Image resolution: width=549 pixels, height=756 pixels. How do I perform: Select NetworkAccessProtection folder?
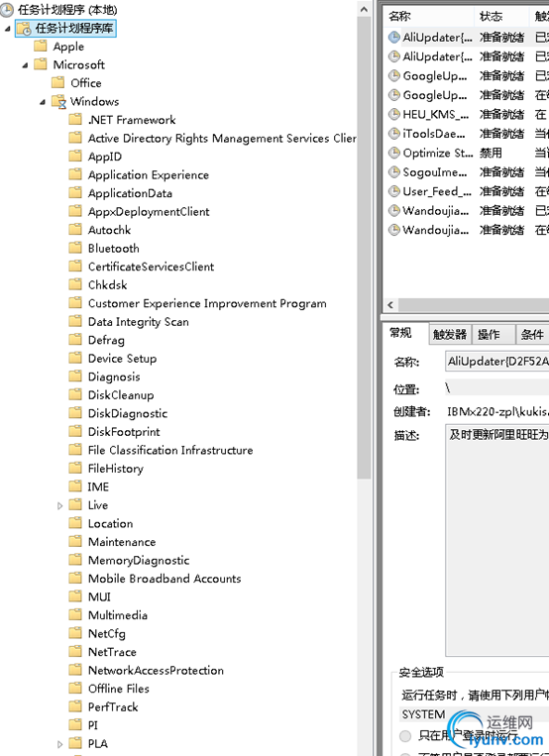(156, 670)
